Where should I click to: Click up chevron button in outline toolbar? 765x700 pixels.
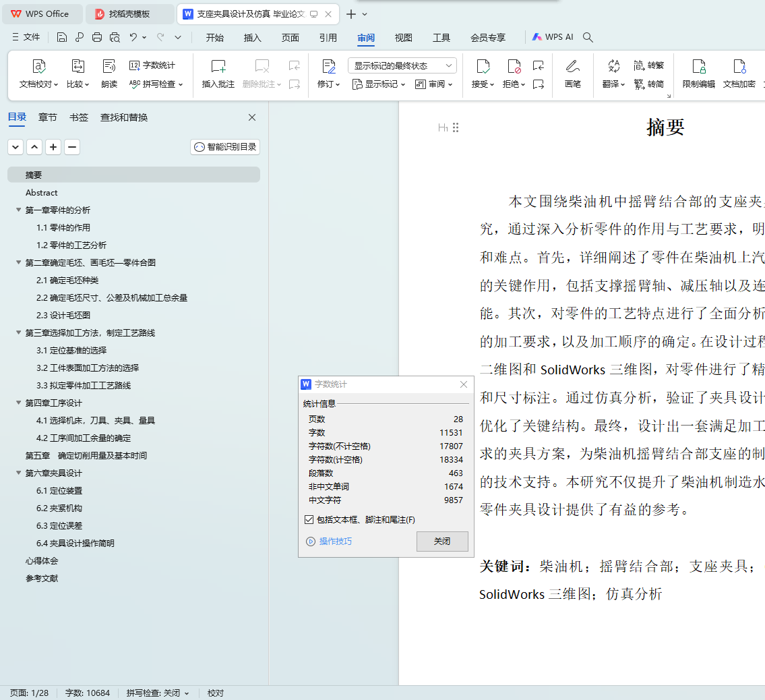click(x=34, y=147)
